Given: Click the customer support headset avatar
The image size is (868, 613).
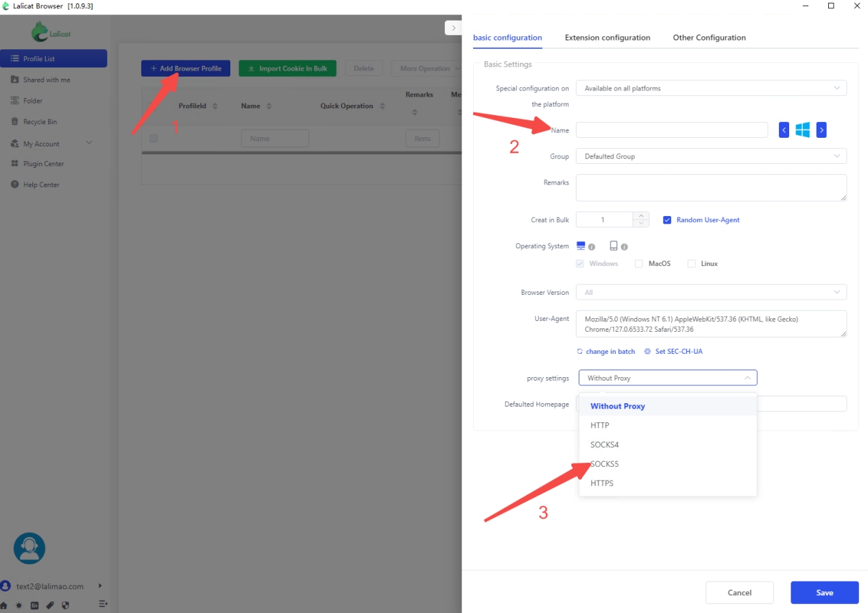Looking at the screenshot, I should (x=29, y=548).
